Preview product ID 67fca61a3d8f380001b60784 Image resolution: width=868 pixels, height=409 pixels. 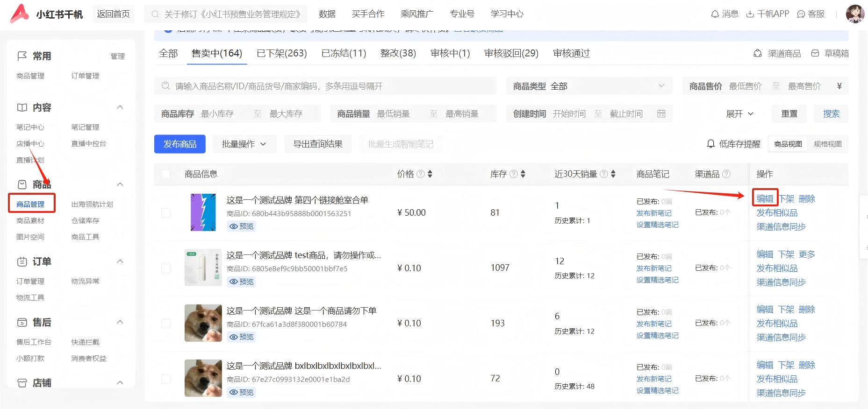(242, 337)
